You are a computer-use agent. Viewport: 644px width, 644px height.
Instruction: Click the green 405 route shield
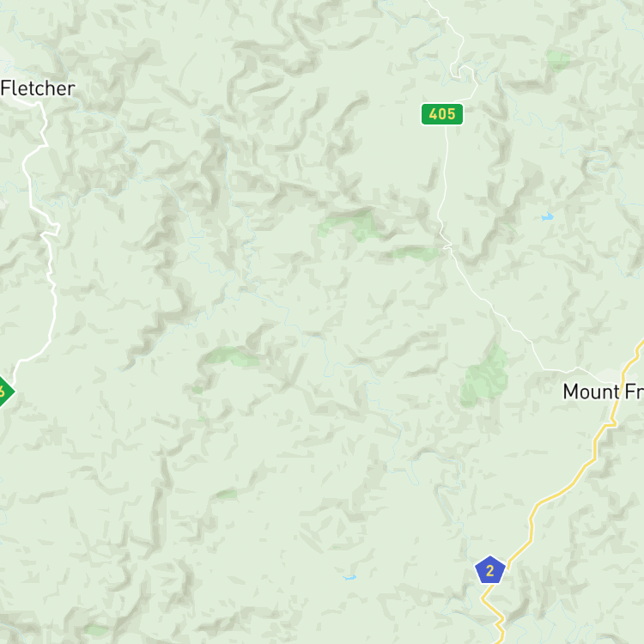pyautogui.click(x=442, y=113)
